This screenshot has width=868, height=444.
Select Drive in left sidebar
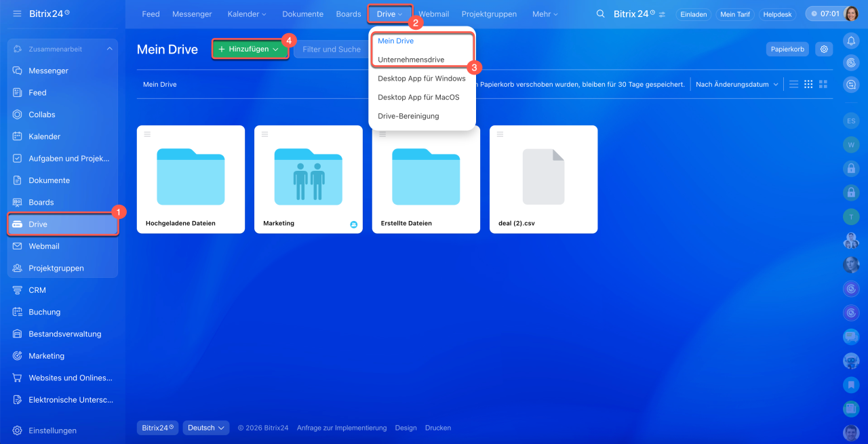click(63, 224)
